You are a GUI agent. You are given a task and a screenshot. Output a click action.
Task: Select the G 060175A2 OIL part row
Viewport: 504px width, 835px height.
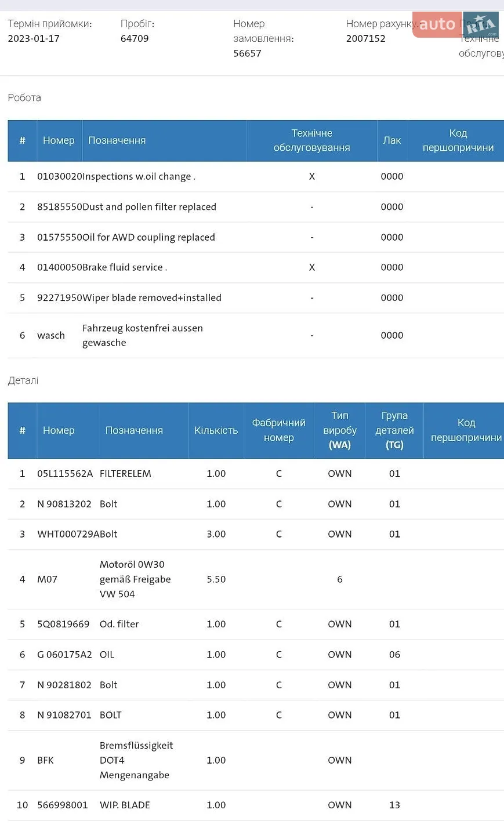(256, 655)
